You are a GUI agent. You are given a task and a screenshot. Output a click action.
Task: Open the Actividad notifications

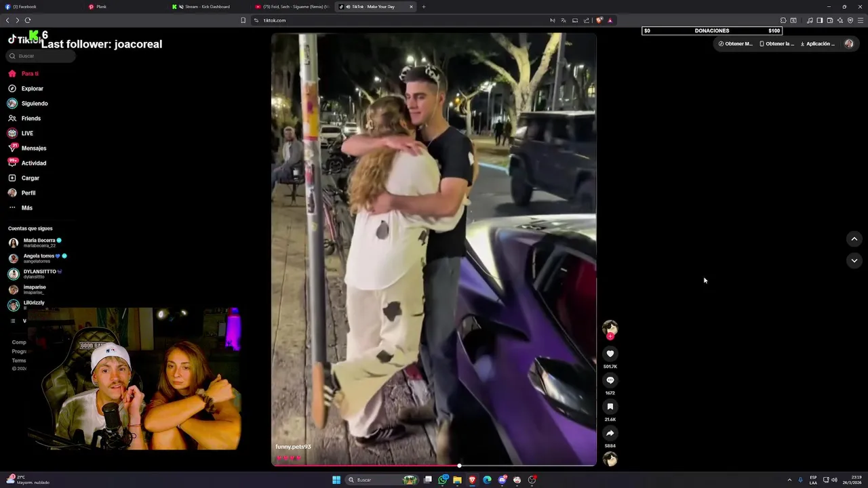[x=27, y=163]
